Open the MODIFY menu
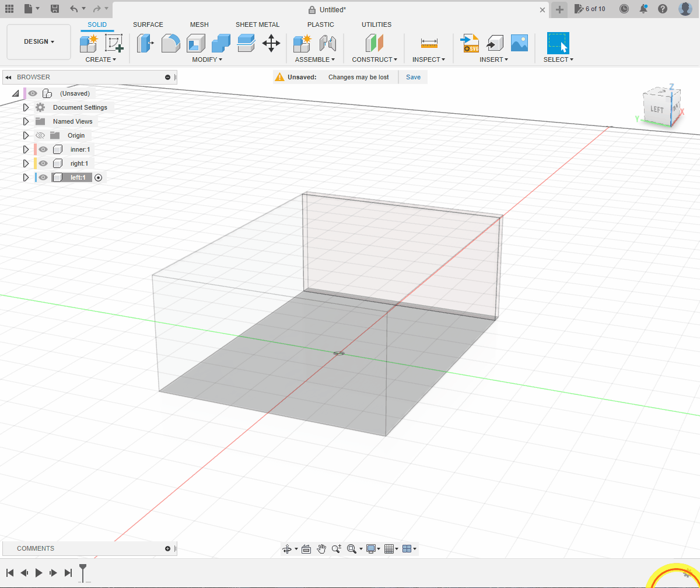The image size is (700, 588). click(x=207, y=60)
